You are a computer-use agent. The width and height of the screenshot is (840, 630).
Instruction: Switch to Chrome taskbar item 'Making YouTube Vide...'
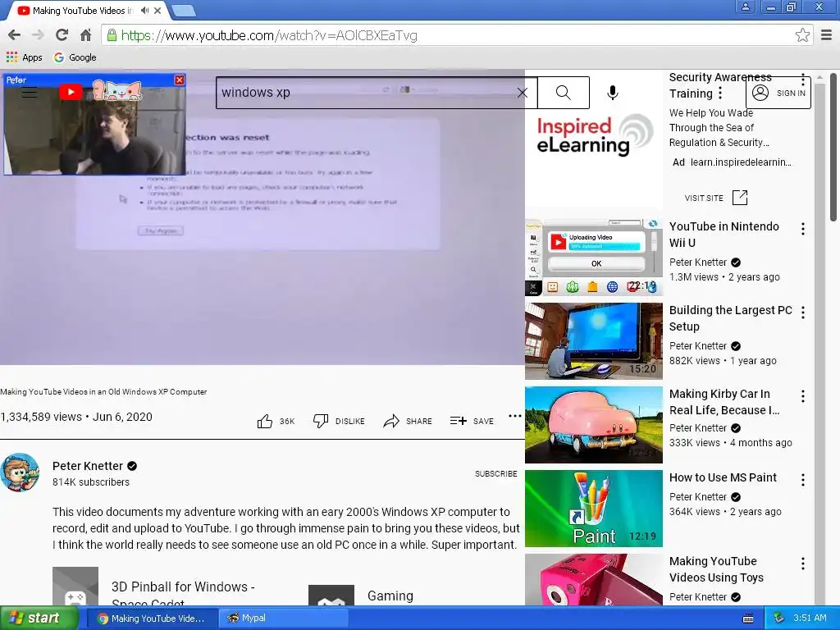(x=151, y=619)
